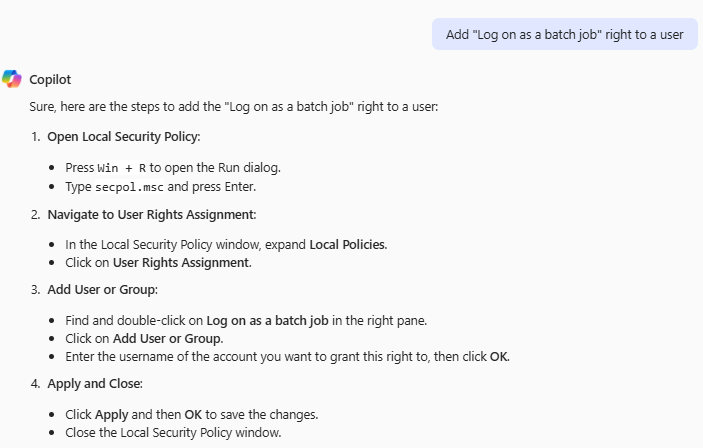Click bold "Add User or Group" in the bullet line
Viewport: 703px width, 448px height.
(x=167, y=338)
